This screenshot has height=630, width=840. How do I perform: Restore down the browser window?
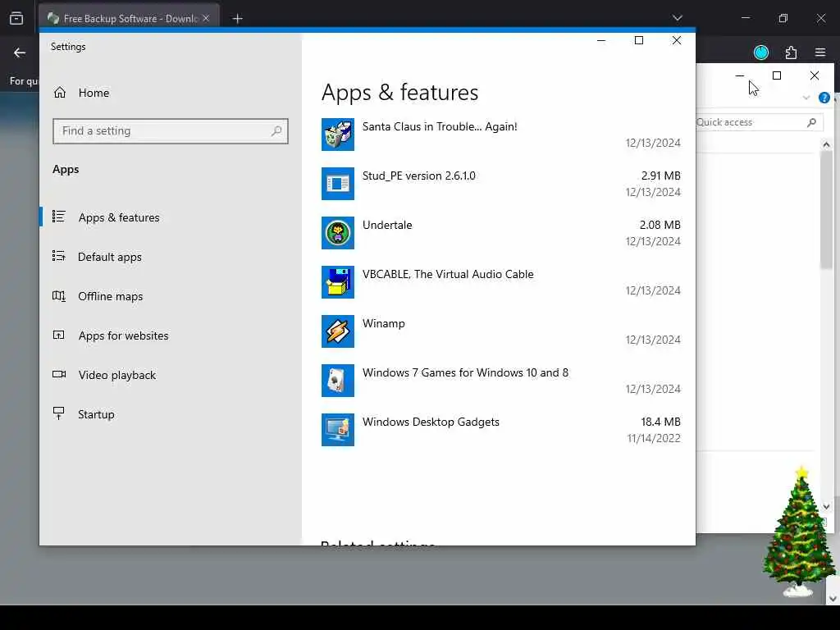[x=783, y=18]
